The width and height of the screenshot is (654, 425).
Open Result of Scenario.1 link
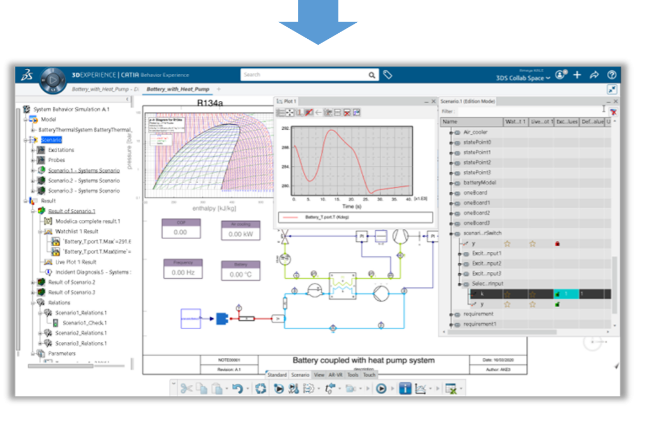coord(72,211)
